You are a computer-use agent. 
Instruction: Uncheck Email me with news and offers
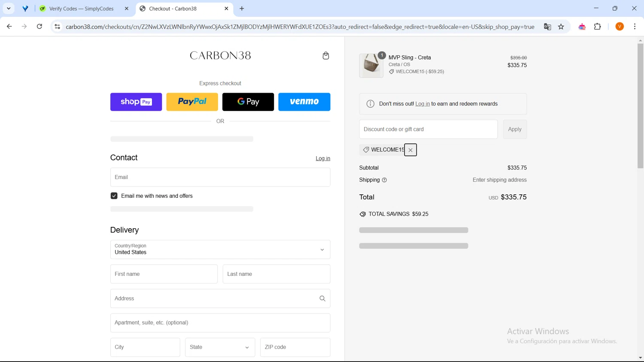tap(114, 196)
